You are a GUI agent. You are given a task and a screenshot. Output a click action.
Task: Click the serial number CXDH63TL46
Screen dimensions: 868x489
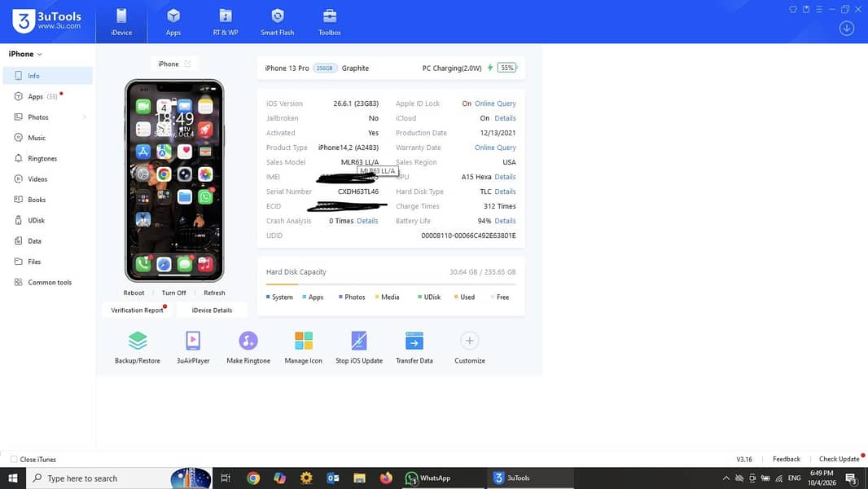[358, 191]
